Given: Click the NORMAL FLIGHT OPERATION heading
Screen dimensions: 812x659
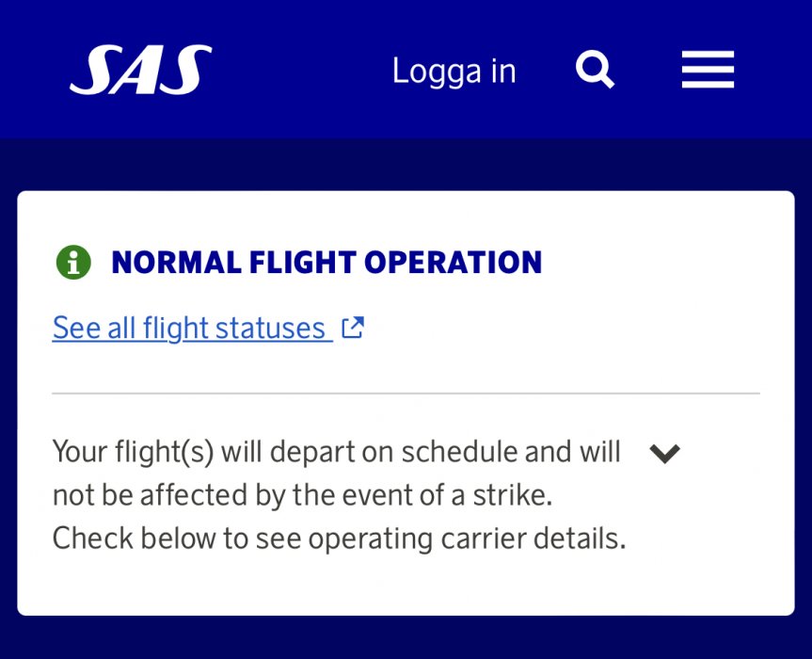Looking at the screenshot, I should click(x=326, y=263).
